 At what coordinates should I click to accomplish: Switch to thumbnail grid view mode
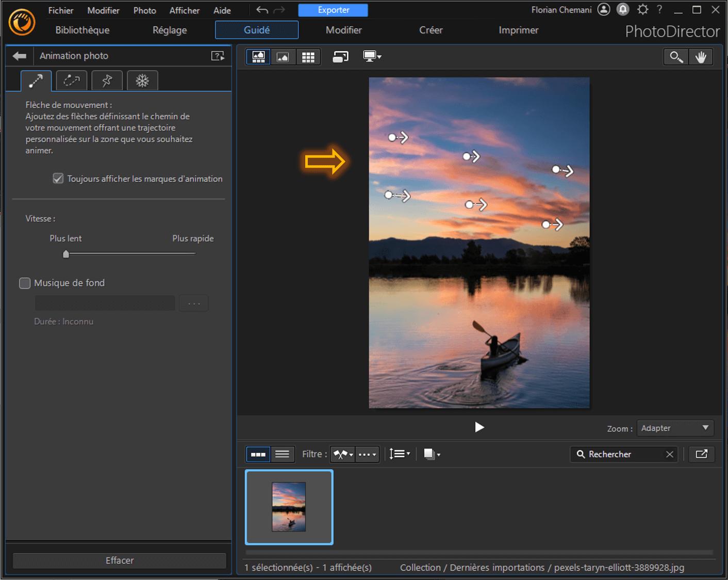308,57
